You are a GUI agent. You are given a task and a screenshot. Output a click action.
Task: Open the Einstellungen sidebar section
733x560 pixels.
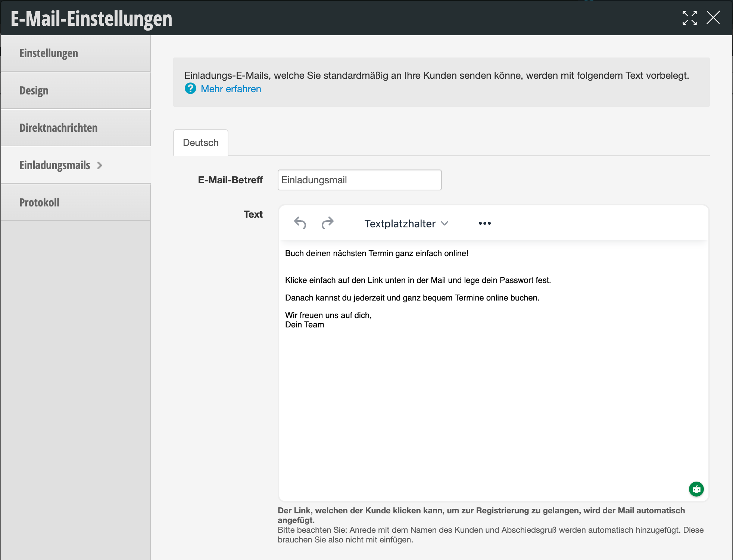point(49,53)
